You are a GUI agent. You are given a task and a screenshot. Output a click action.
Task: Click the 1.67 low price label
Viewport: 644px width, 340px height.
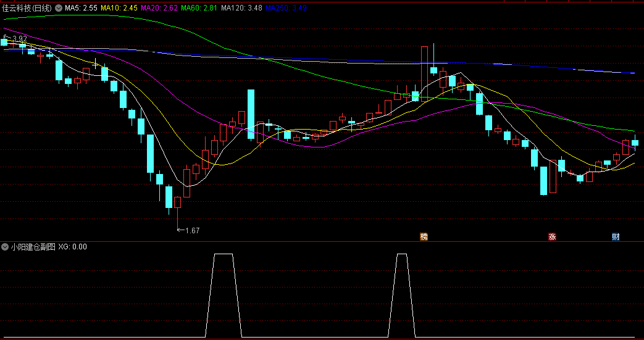coord(192,230)
